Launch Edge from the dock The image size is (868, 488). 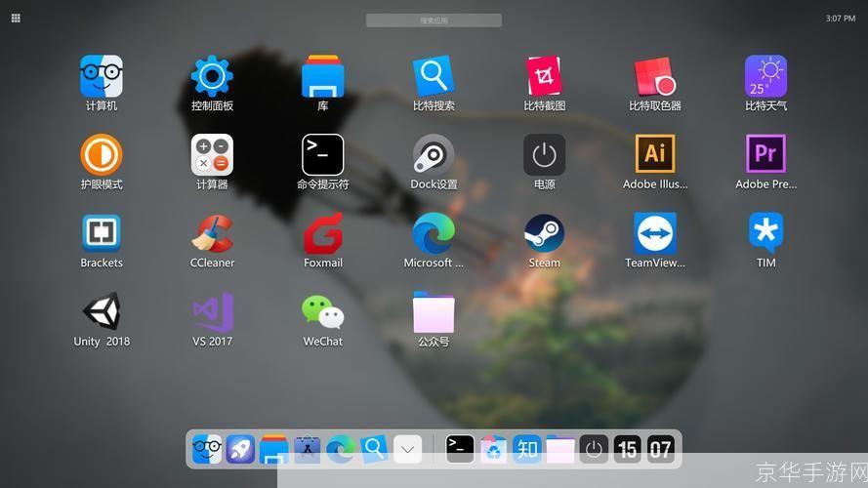(341, 449)
